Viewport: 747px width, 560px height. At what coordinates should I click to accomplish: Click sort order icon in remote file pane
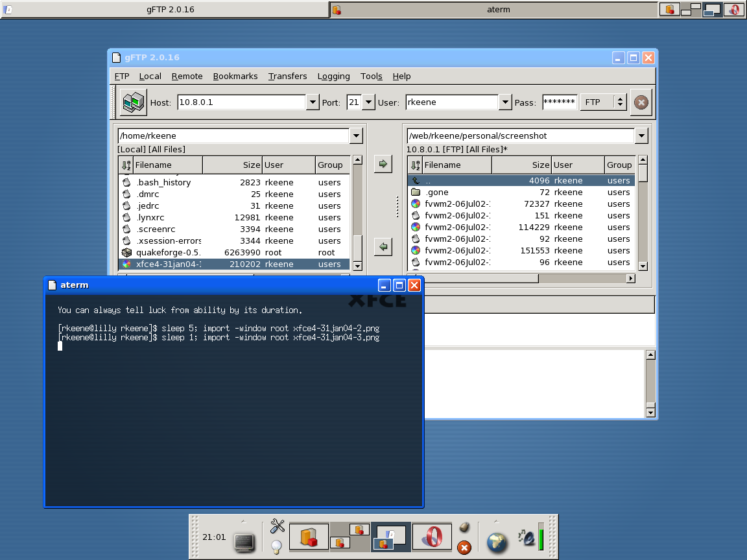tap(416, 165)
